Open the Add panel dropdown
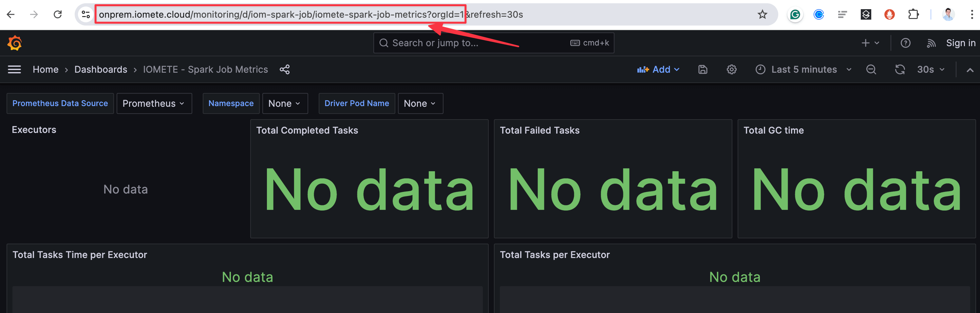 [x=658, y=70]
